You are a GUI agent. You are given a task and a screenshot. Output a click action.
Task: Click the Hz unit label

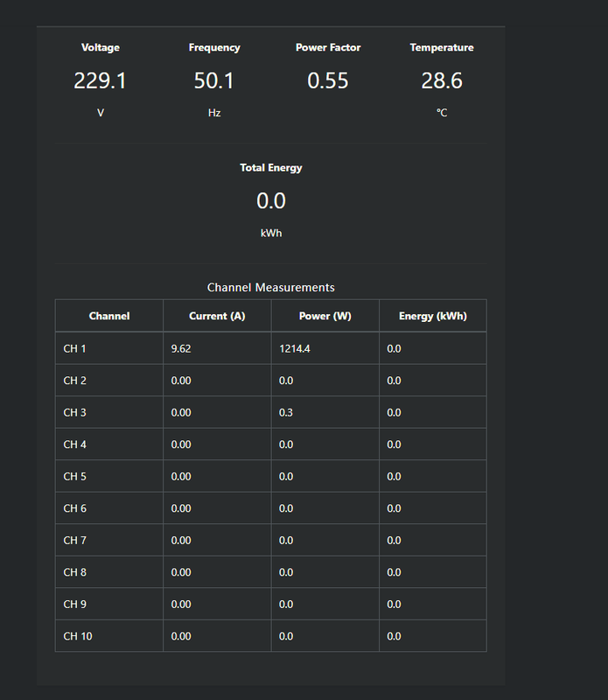click(214, 113)
